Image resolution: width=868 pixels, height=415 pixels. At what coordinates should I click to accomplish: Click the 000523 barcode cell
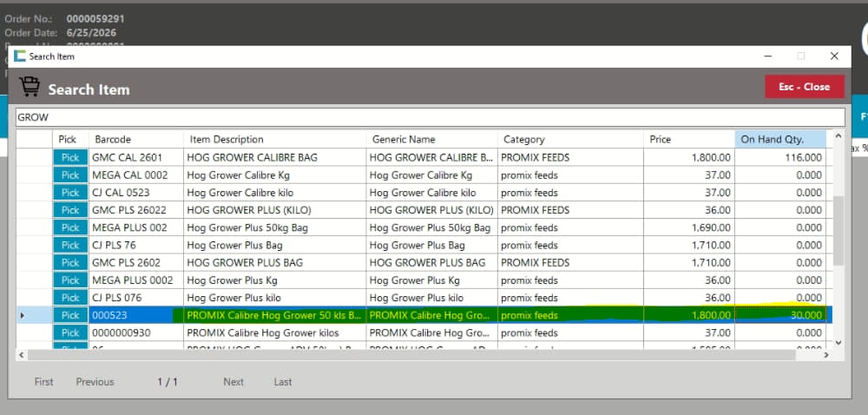(x=136, y=315)
